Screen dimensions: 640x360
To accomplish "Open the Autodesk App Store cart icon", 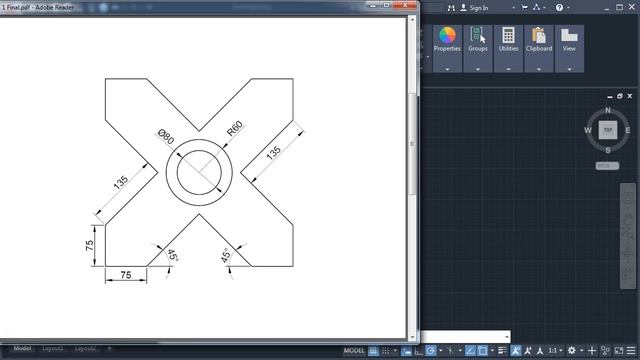I will pyautogui.click(x=524, y=7).
